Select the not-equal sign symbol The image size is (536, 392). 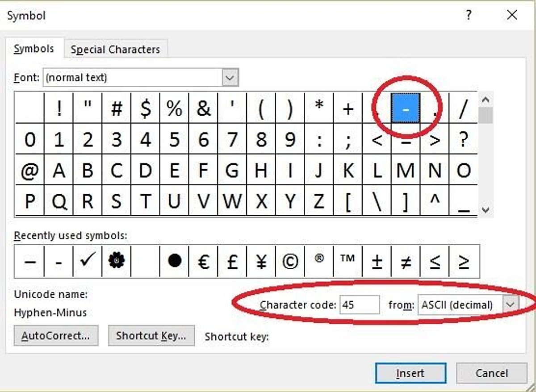click(406, 261)
